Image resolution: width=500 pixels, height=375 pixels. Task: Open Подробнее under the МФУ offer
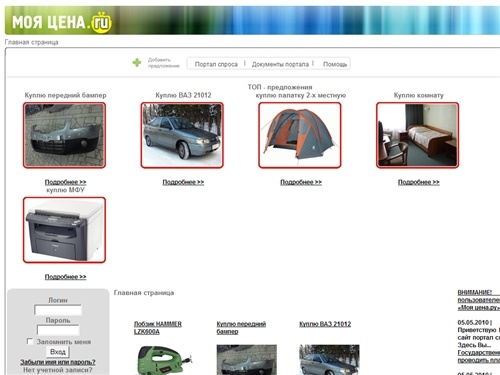(65, 277)
